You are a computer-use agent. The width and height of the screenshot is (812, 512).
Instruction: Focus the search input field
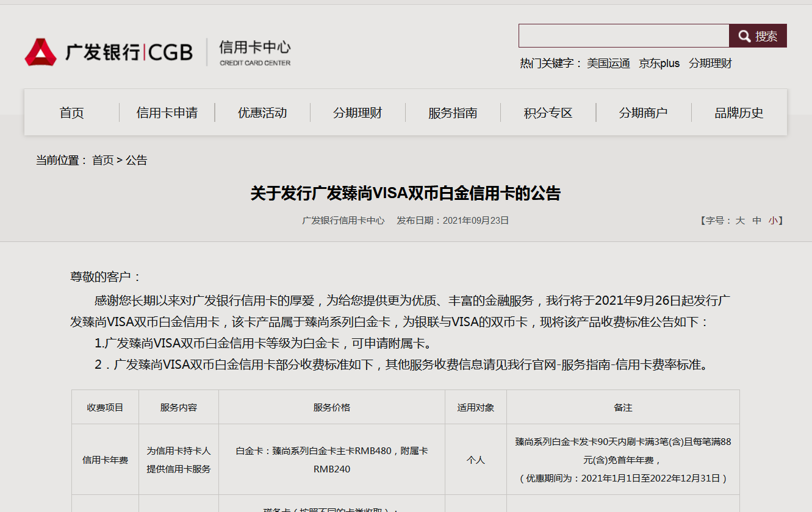(x=624, y=36)
